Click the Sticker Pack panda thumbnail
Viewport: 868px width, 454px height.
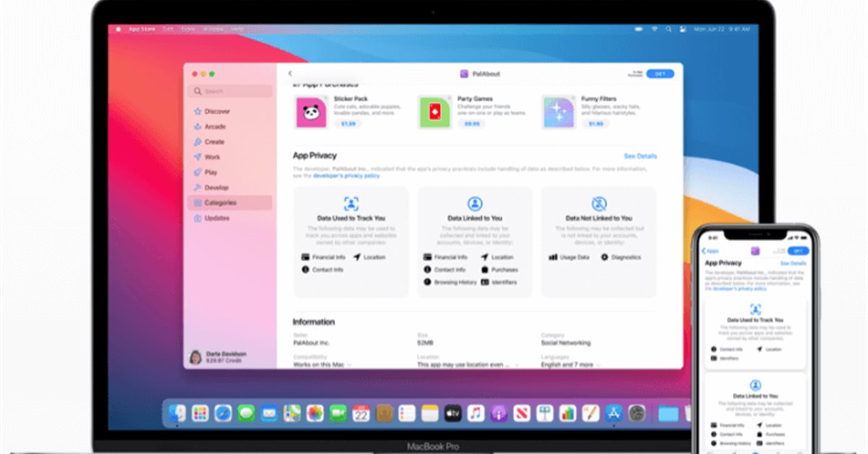[x=311, y=112]
